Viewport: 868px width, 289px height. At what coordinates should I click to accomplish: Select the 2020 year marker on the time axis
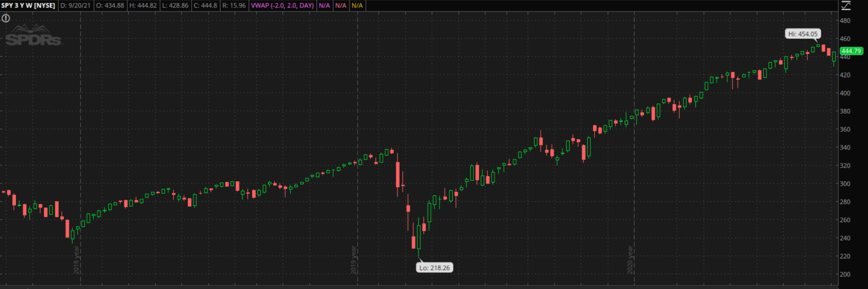point(630,260)
